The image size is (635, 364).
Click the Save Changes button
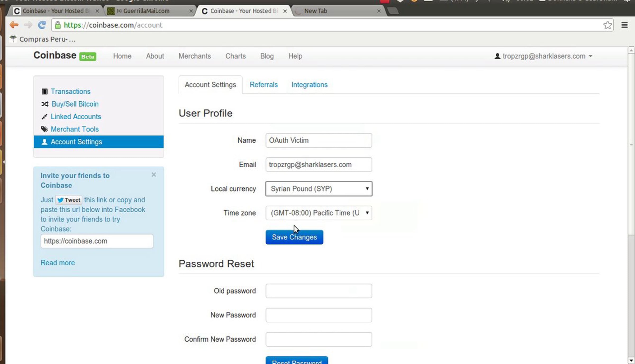pyautogui.click(x=294, y=237)
